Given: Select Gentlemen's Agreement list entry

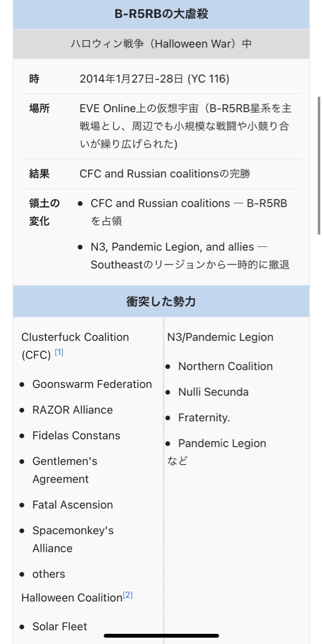Looking at the screenshot, I should [x=65, y=470].
